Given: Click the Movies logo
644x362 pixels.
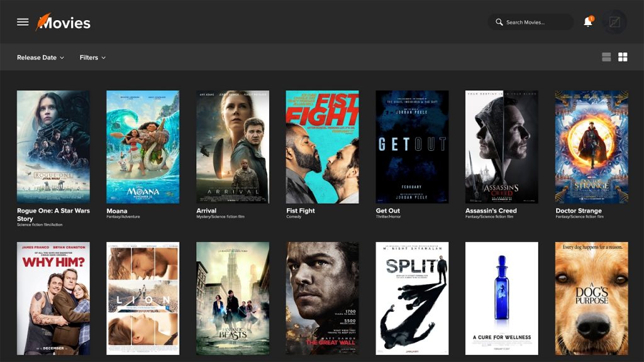Looking at the screenshot, I should (63, 22).
